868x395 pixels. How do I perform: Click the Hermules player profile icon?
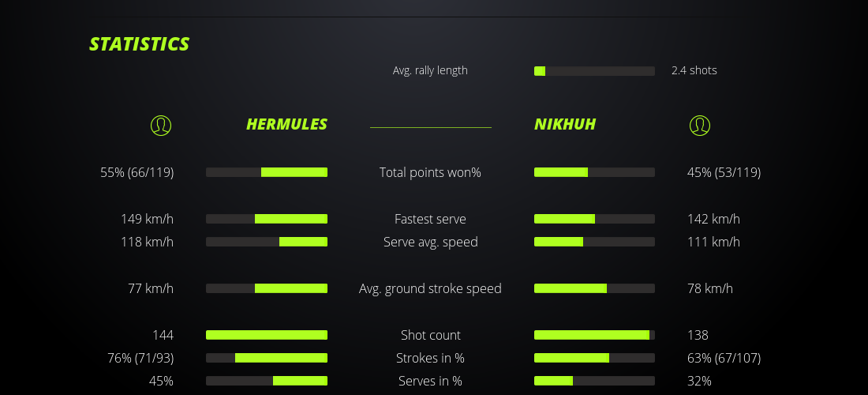[160, 125]
